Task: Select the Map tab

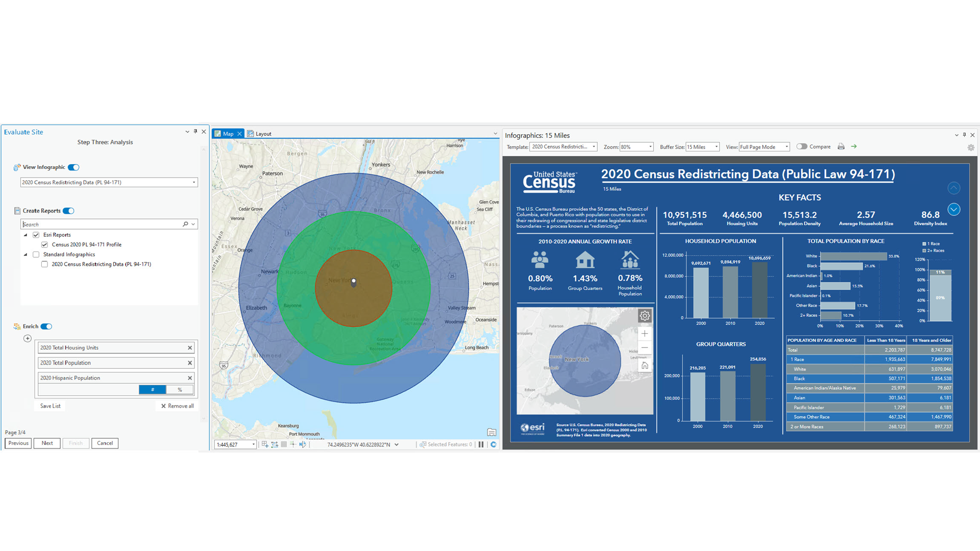Action: [x=224, y=134]
